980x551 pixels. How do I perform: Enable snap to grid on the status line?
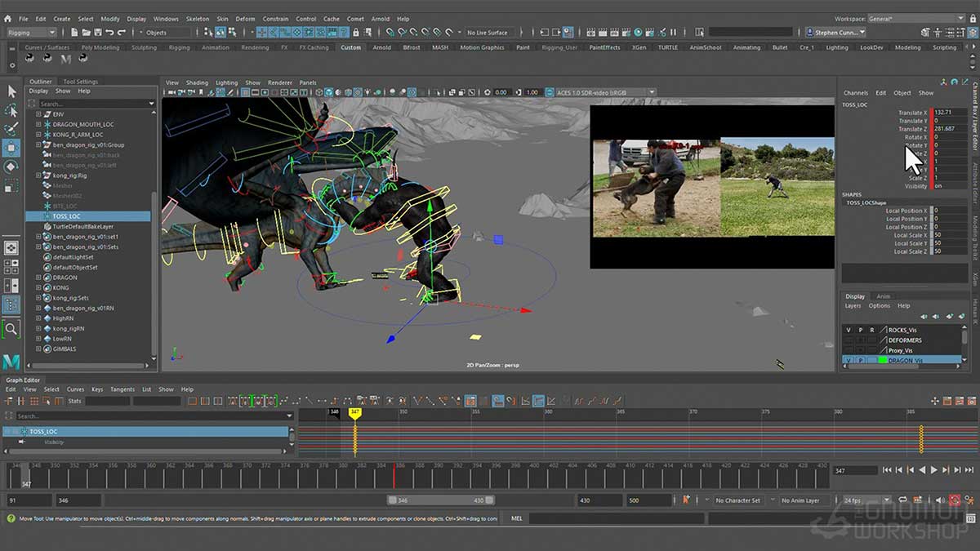pos(262,33)
